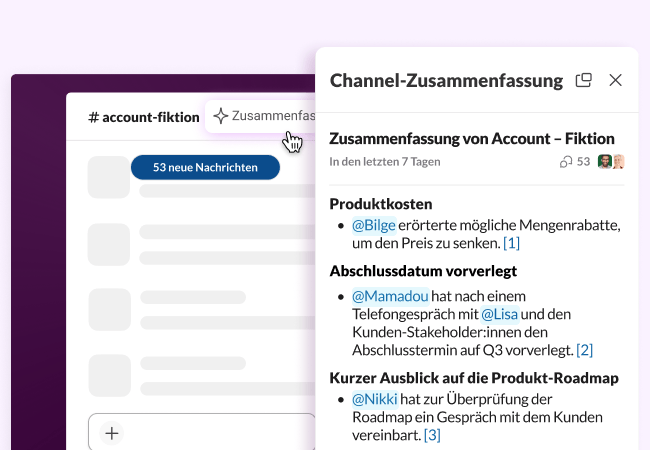
Task: Open the @Nikki mention
Action: [374, 398]
